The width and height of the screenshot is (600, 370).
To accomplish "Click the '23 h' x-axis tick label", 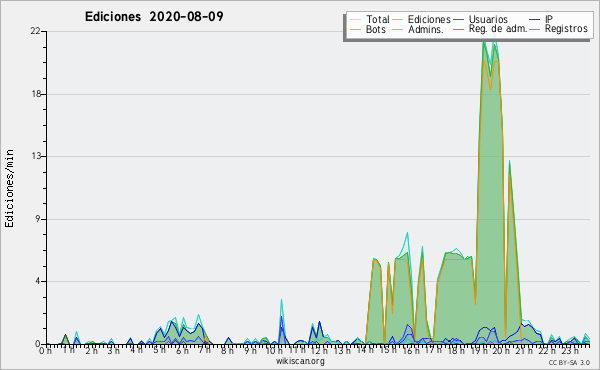I will [x=570, y=350].
